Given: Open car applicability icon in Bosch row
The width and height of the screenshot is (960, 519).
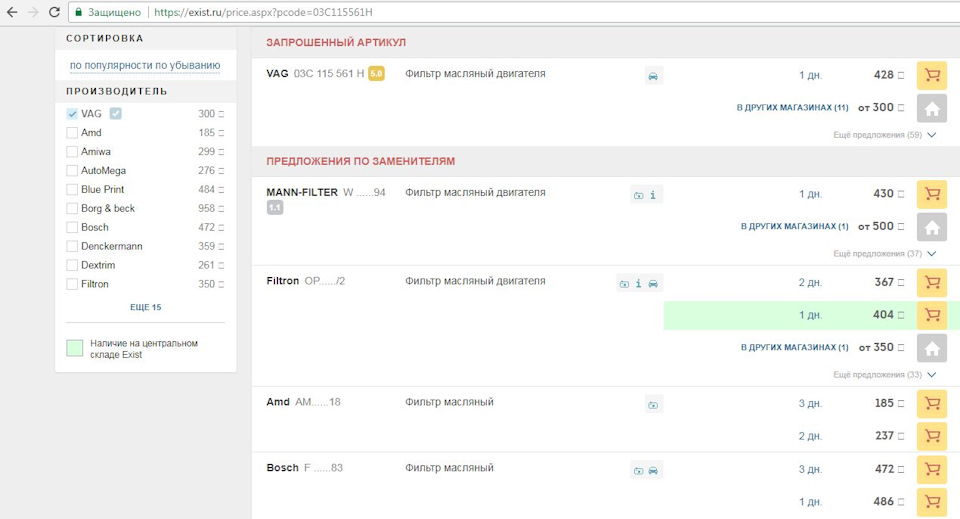Looking at the screenshot, I should [x=653, y=471].
